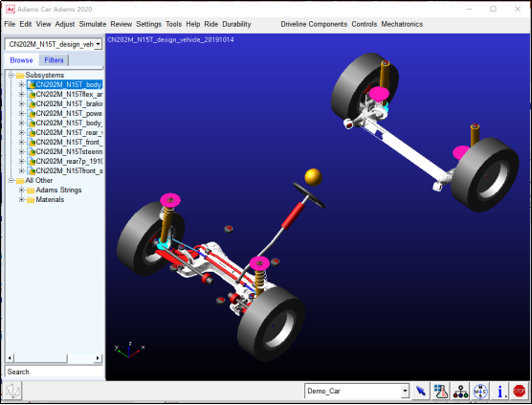
Task: Click the browser scrollbar right arrow
Action: tap(98, 358)
